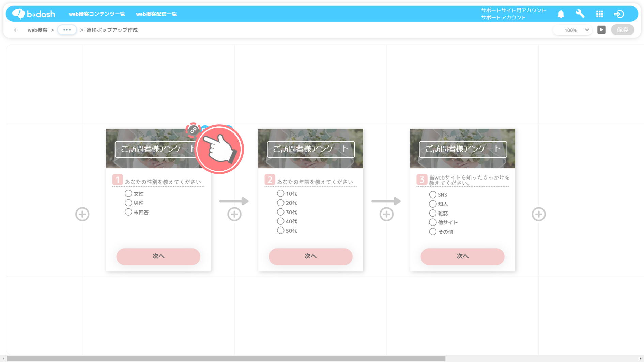644x362 pixels.
Task: Open the 100% zoom dropdown
Action: click(573, 30)
